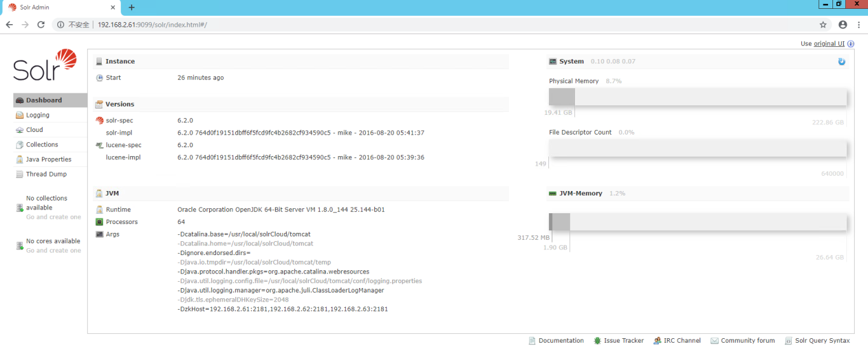Click the JVM section icon
868x356 pixels.
[x=99, y=194]
